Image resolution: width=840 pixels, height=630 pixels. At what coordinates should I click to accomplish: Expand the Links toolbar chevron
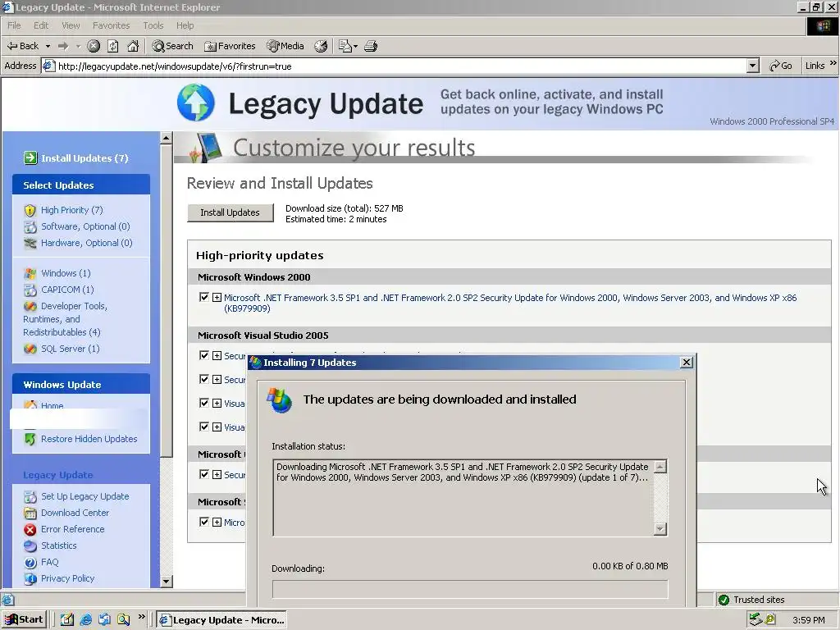(833, 63)
